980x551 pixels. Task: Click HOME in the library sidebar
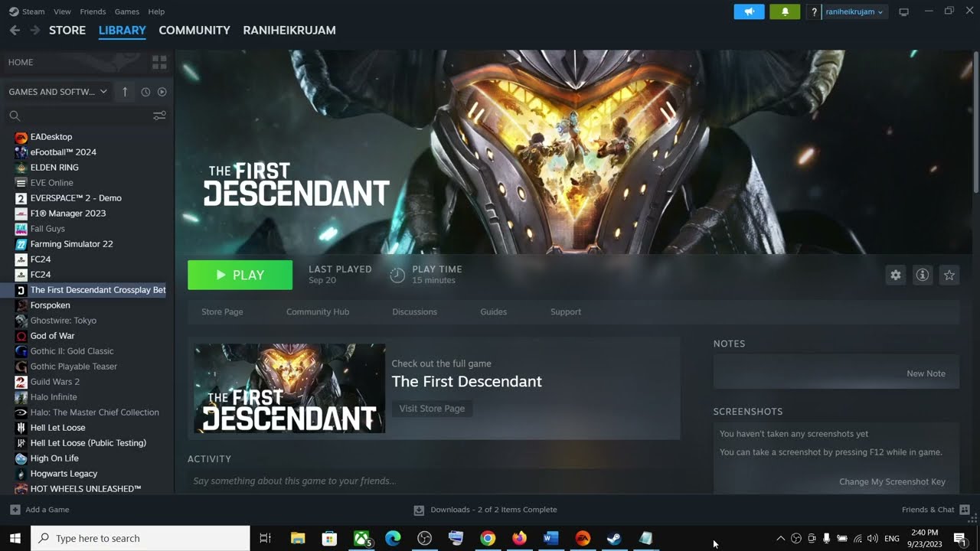tap(21, 62)
